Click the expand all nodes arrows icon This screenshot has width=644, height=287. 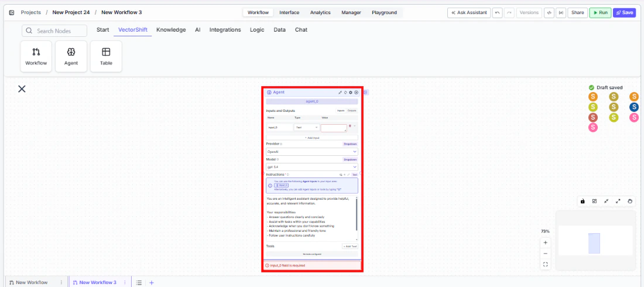click(x=618, y=201)
